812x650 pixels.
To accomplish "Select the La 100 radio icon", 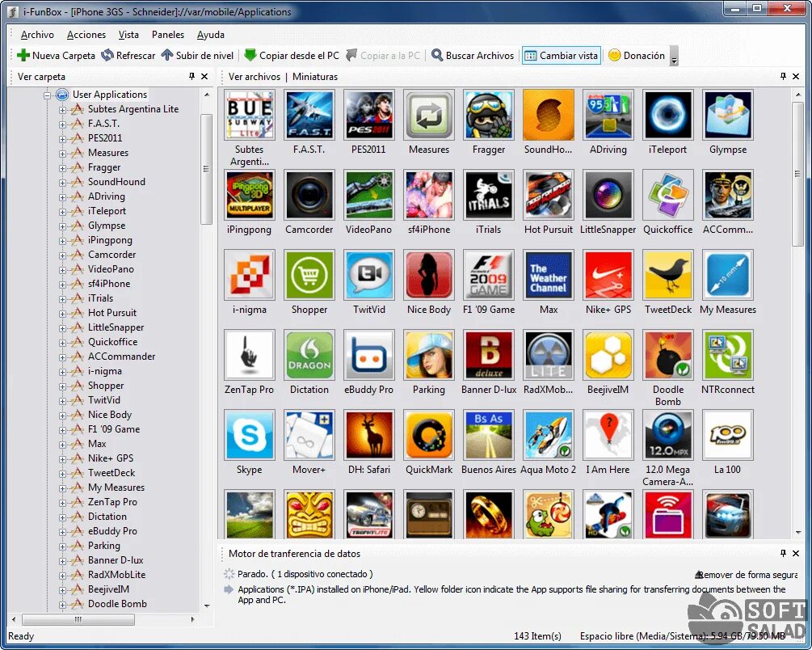I will tap(728, 435).
